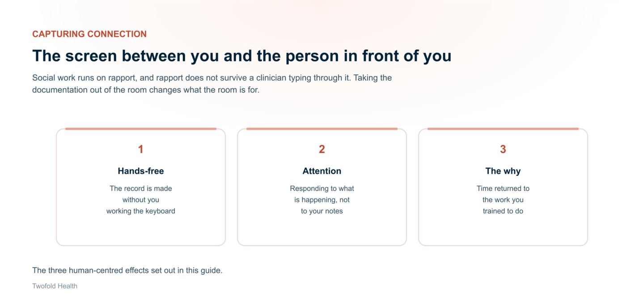Click the number 1 on first card
The width and height of the screenshot is (644, 298).
tap(140, 149)
